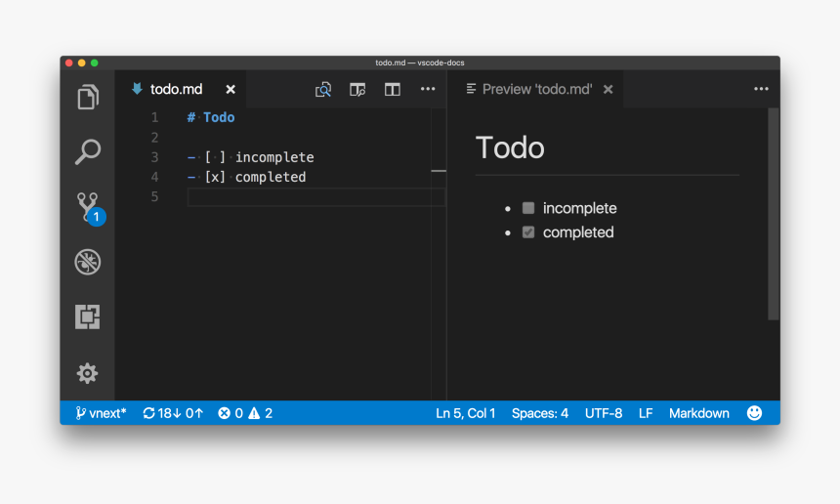
Task: Click the '# Todo' heading on line 1
Action: (x=211, y=117)
